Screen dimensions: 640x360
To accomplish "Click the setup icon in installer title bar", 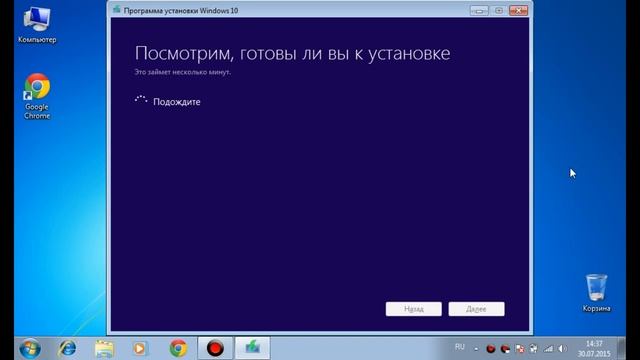I will click(117, 10).
